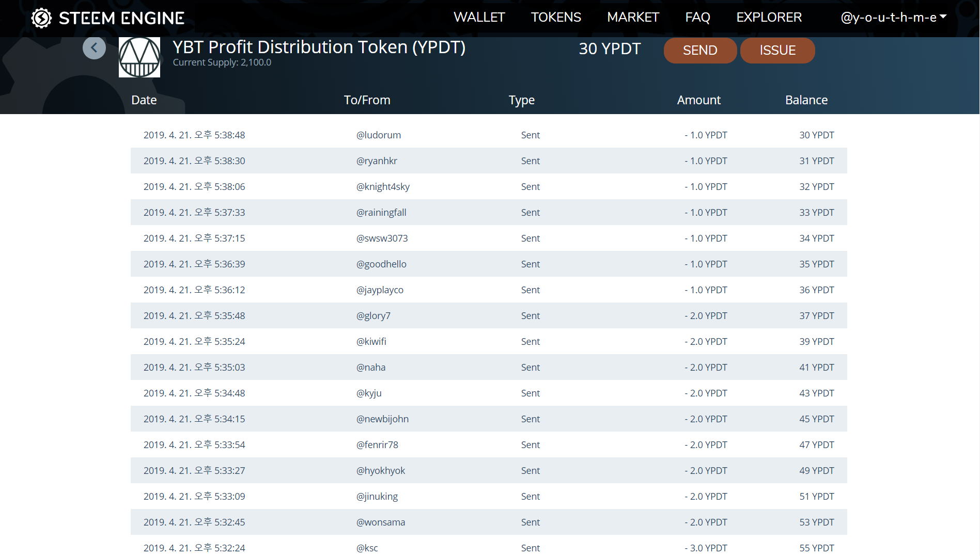Click the SEND button

point(700,50)
